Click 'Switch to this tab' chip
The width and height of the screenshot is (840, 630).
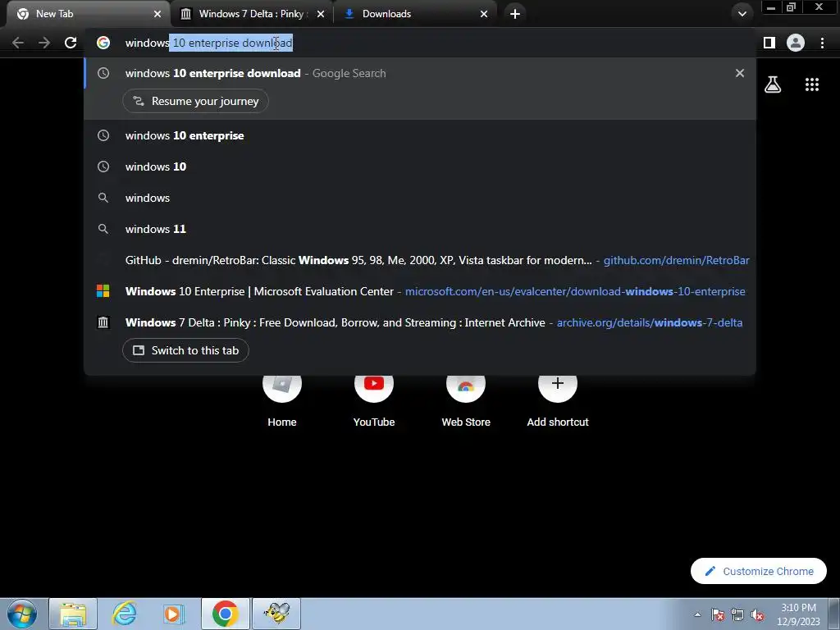(185, 350)
